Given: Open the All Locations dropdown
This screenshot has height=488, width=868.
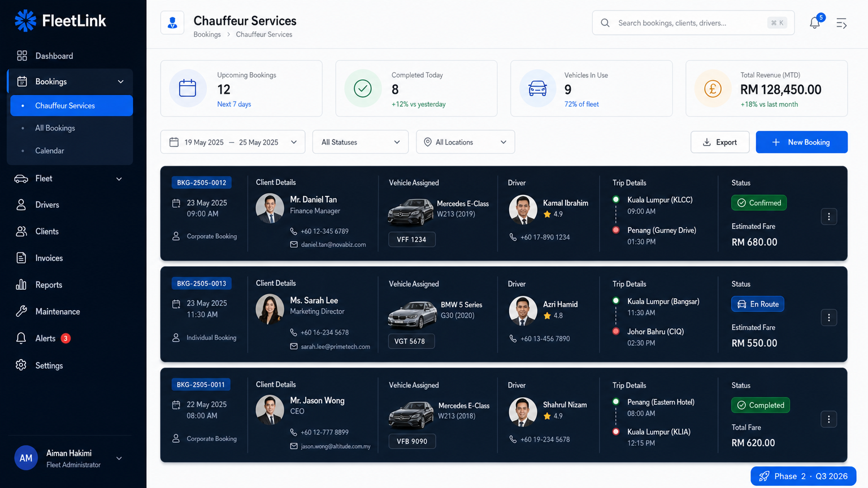Looking at the screenshot, I should click(465, 142).
